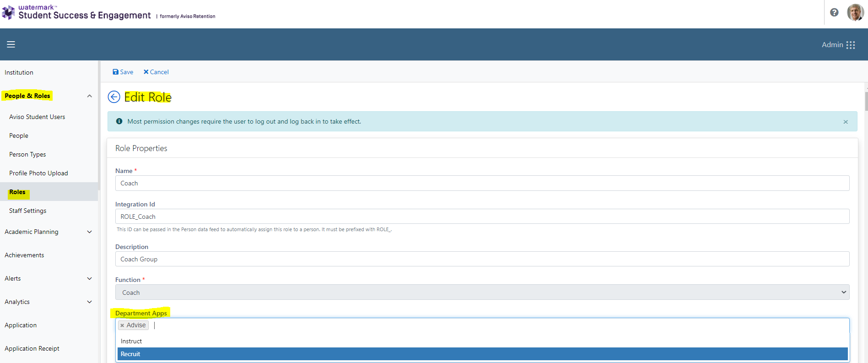The image size is (868, 363).
Task: Open the help question mark icon
Action: 834,12
